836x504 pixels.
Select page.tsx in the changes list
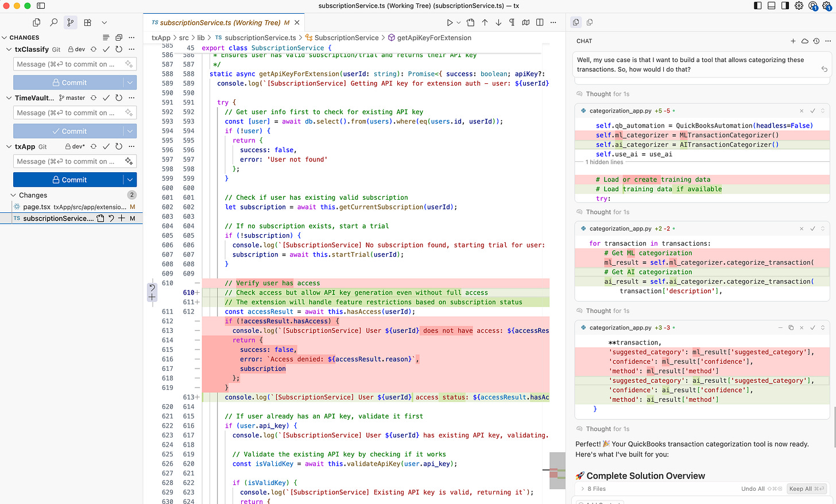[x=37, y=207]
